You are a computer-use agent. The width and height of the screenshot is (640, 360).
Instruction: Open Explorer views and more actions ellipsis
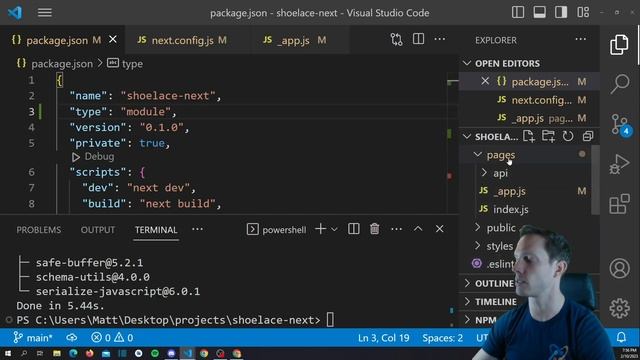tap(580, 40)
